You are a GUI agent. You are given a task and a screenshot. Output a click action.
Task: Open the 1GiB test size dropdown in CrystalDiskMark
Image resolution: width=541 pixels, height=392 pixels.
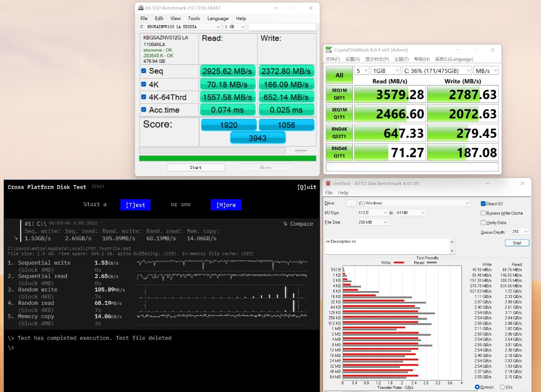(385, 70)
